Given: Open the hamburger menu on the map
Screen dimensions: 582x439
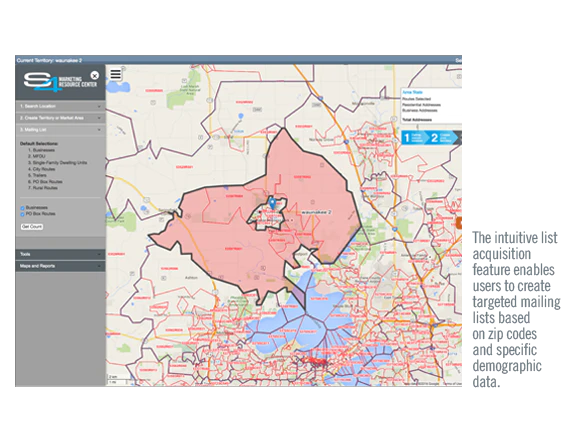Looking at the screenshot, I should click(x=115, y=75).
